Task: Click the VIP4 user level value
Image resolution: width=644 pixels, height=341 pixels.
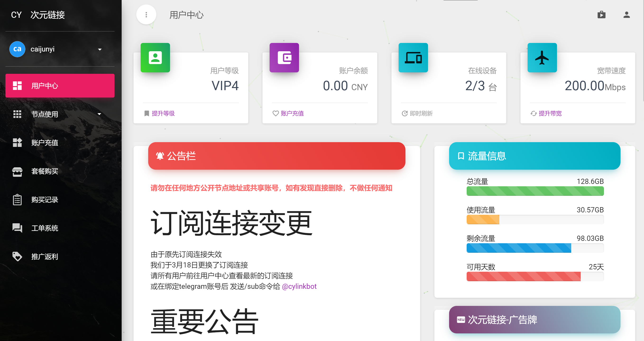Action: click(x=225, y=86)
